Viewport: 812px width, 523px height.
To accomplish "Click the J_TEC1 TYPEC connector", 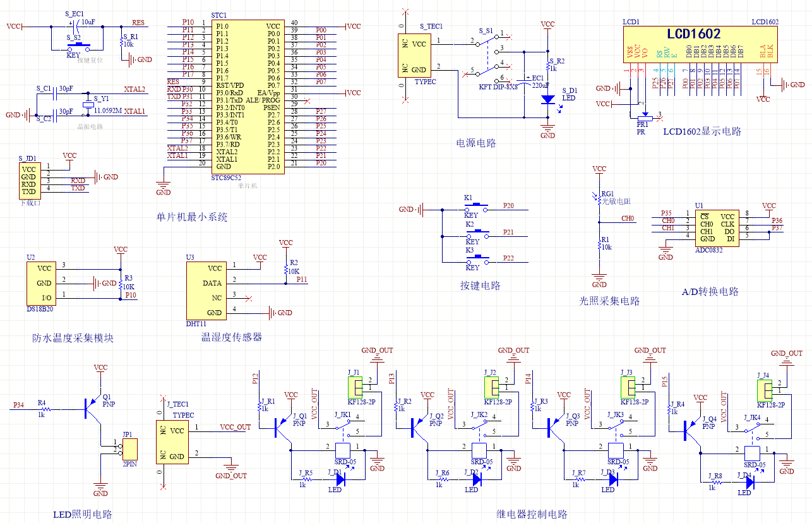I will pyautogui.click(x=171, y=443).
